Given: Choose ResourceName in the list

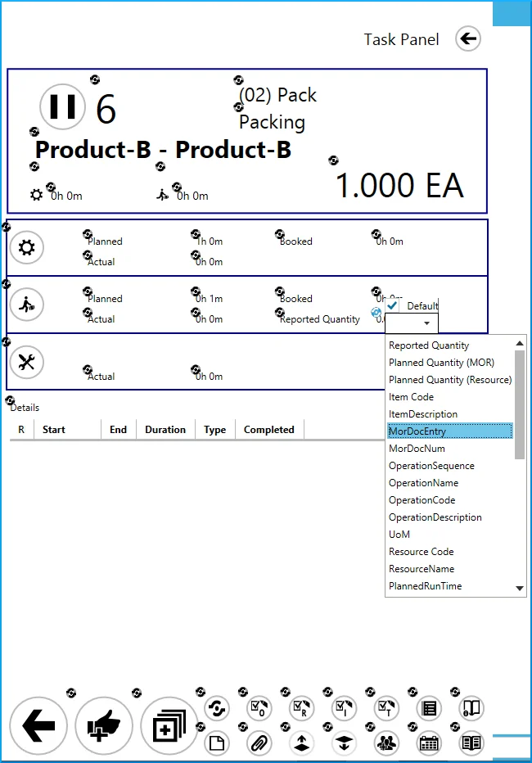Looking at the screenshot, I should 450,569.
